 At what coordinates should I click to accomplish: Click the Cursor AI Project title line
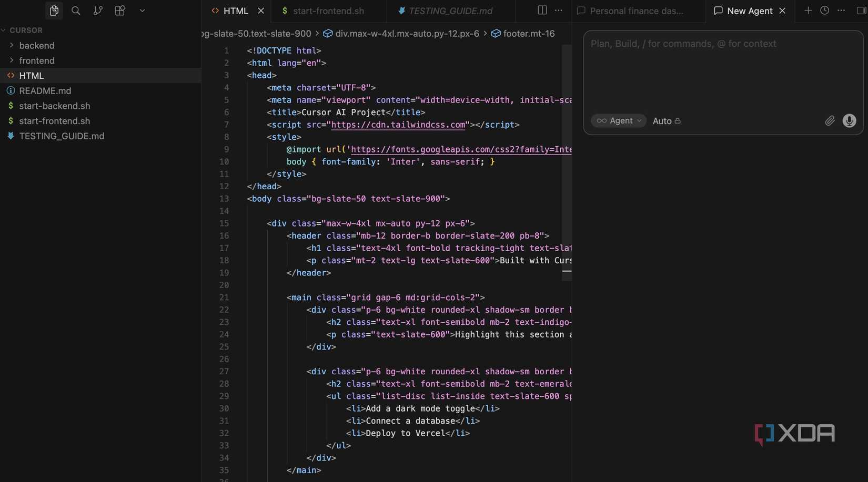pyautogui.click(x=346, y=112)
